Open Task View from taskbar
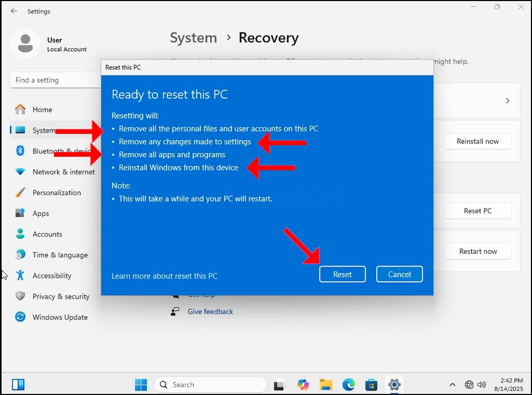 coord(279,385)
